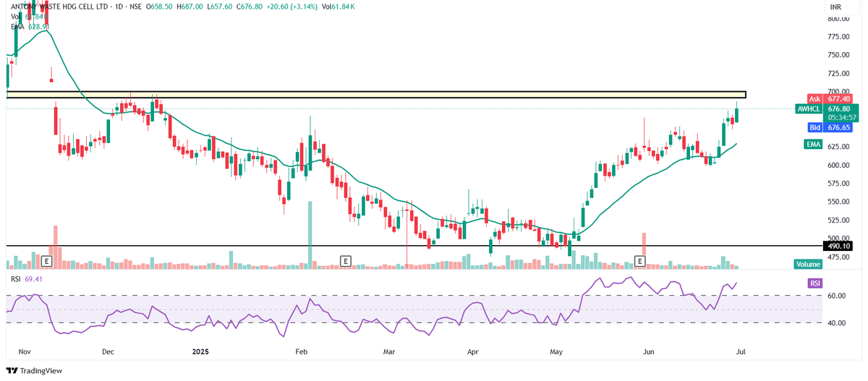Image resolution: width=868 pixels, height=381 pixels.
Task: Click the RSI 60.00 level label
Action: coord(837,296)
